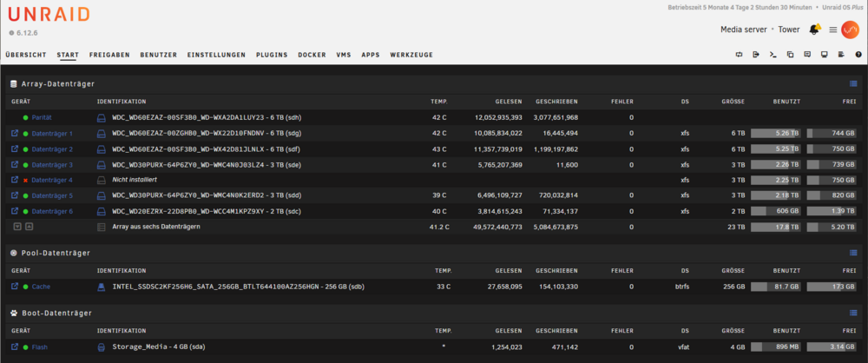Click the Tower server name
Image resolution: width=868 pixels, height=363 pixels.
789,30
